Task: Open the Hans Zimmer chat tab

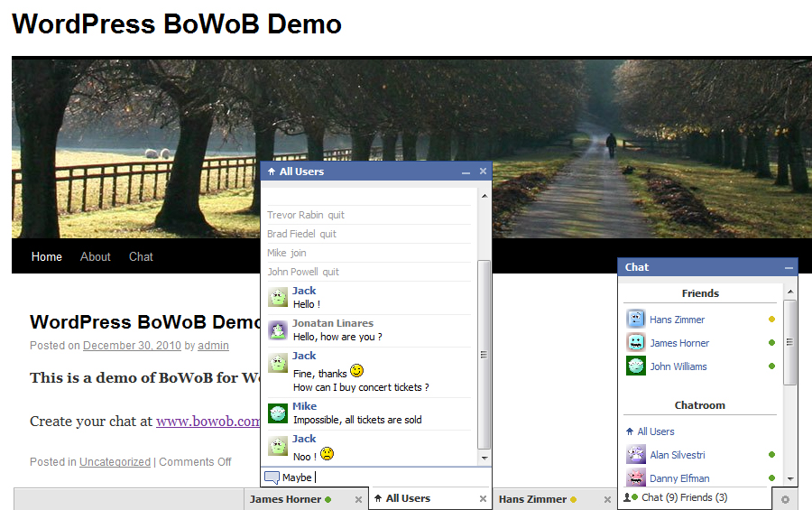Action: [555, 499]
